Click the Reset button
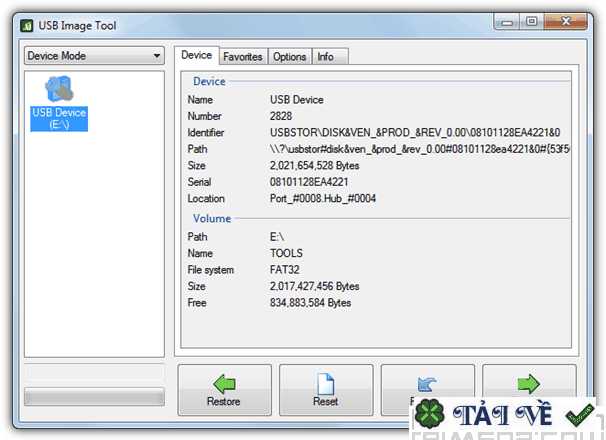Viewport: 606px width, 440px height. pos(326,390)
